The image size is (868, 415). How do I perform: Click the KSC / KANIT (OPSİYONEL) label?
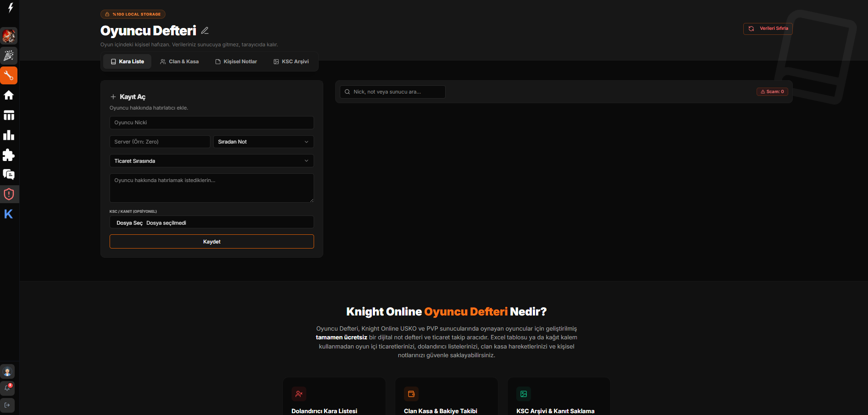point(133,211)
